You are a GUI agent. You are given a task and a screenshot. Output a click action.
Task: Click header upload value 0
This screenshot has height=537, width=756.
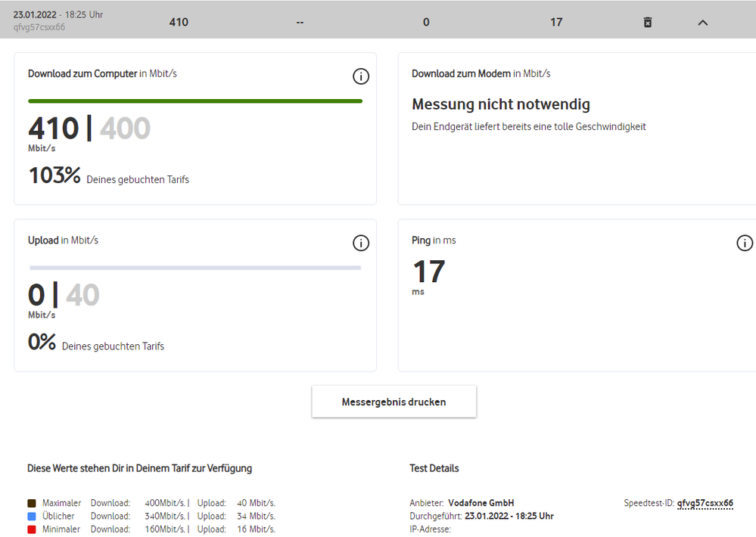[x=426, y=22]
